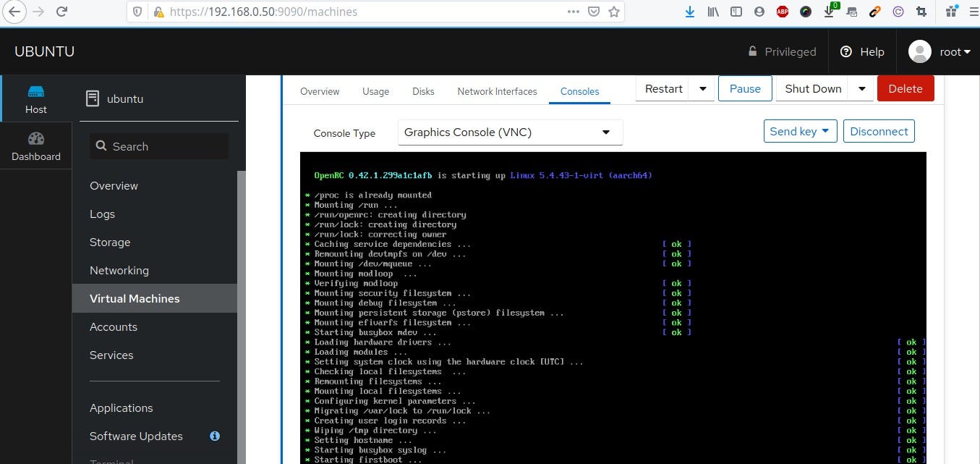Toggle the browser sidebar icon
Viewport: 980px width, 464px height.
(x=736, y=12)
